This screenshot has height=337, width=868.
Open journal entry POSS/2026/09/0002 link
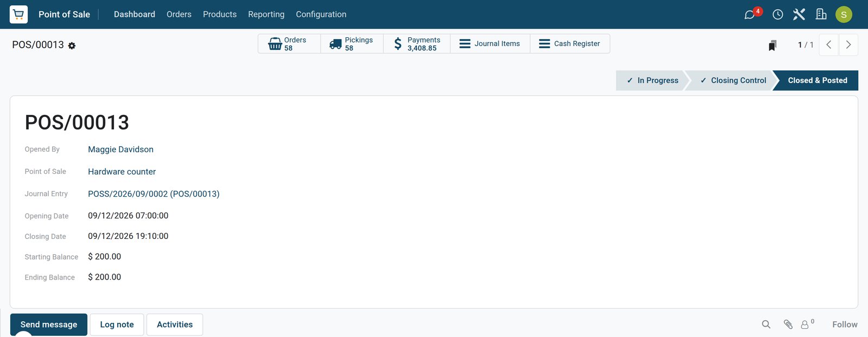coord(154,194)
